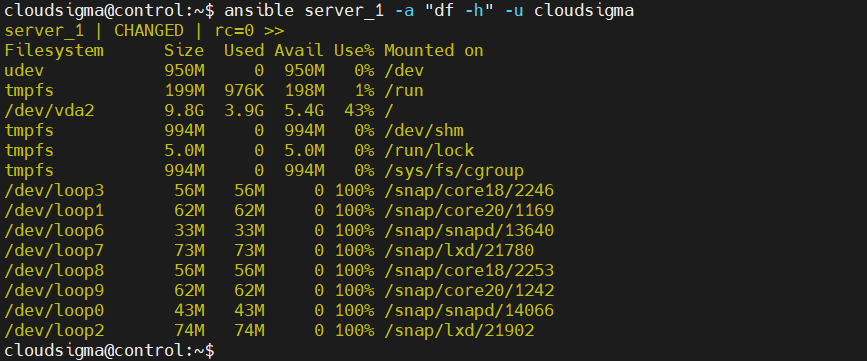The width and height of the screenshot is (867, 361).
Task: Click the '/snap/snapd/14066' mount path
Action: click(x=469, y=311)
